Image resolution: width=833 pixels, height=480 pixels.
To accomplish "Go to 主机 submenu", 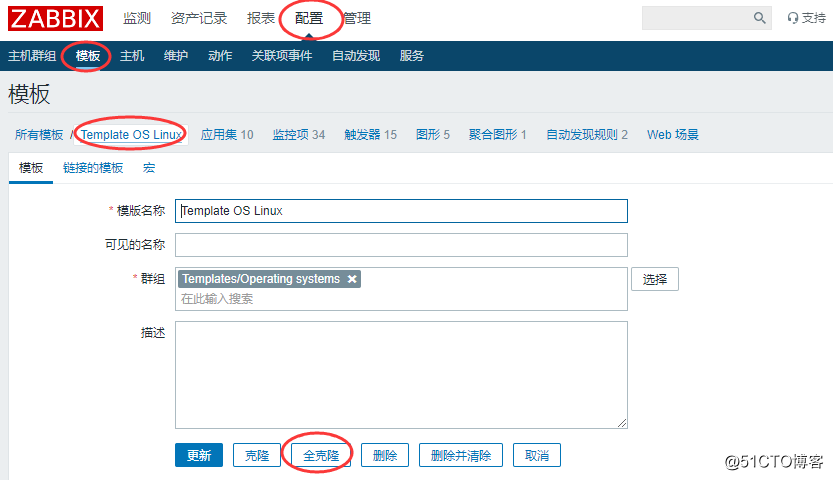I will [132, 56].
